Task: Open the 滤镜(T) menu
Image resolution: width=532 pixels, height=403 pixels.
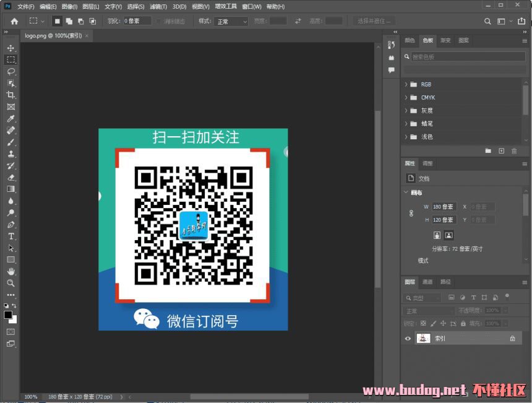Action: tap(158, 6)
